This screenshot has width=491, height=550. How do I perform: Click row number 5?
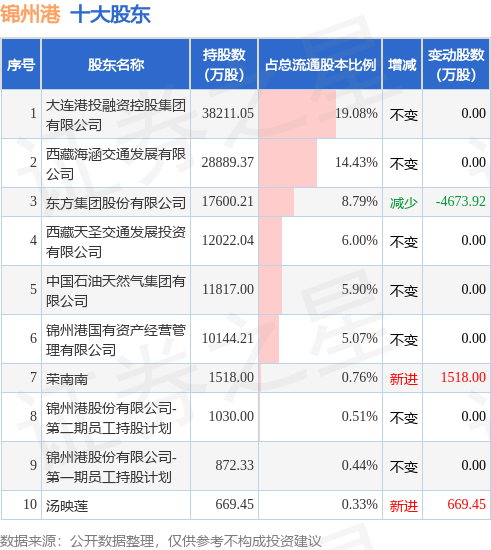(x=33, y=289)
